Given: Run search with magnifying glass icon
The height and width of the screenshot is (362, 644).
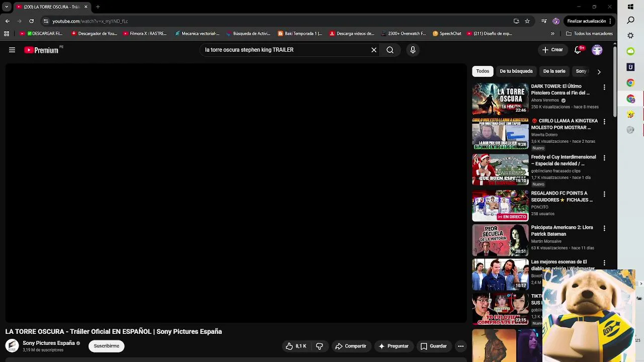Looking at the screenshot, I should point(390,50).
